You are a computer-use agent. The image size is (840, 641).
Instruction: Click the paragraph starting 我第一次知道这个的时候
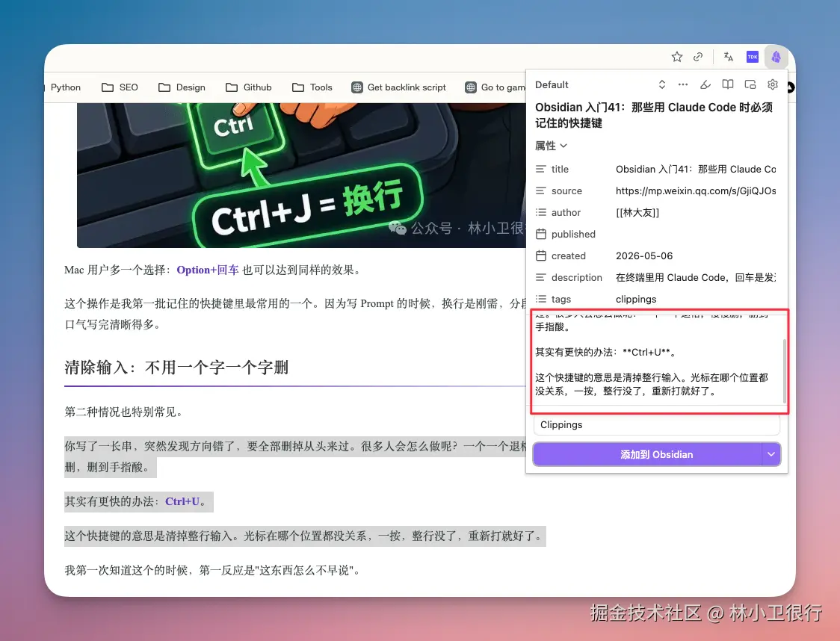(212, 570)
